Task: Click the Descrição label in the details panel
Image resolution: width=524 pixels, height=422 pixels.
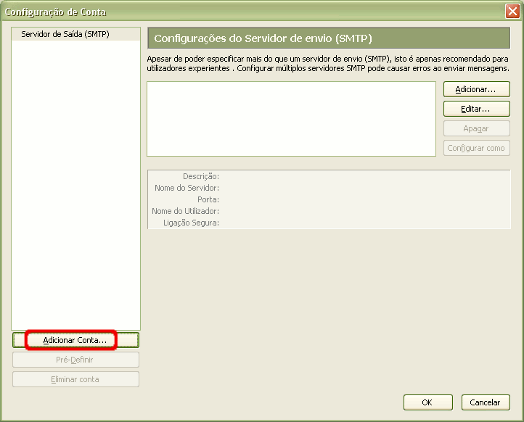Action: (201, 176)
